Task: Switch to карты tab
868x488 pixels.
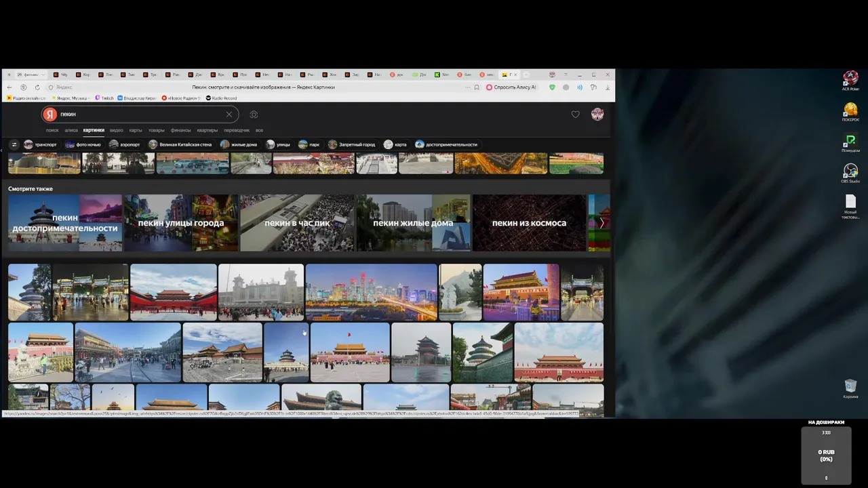Action: (x=136, y=130)
